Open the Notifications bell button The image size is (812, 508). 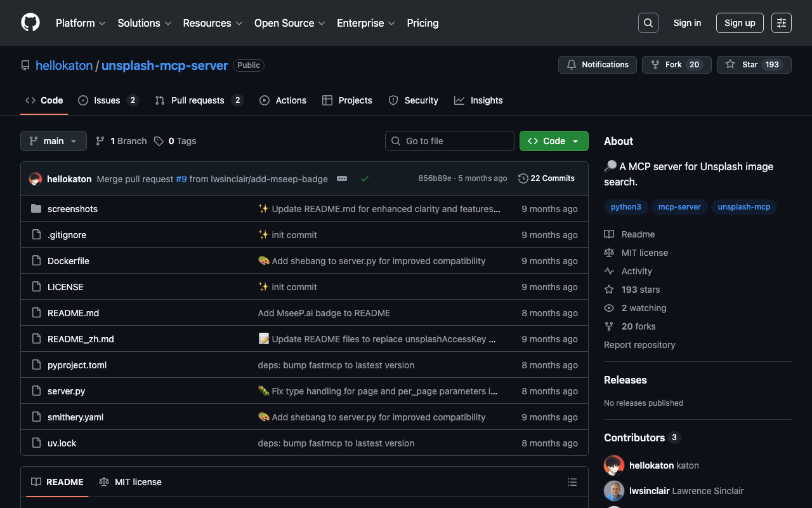597,65
